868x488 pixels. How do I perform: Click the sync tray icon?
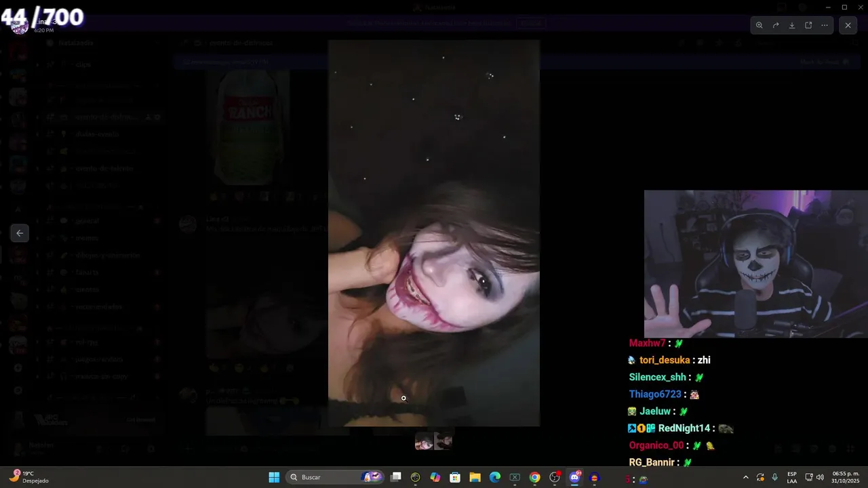coord(760,477)
